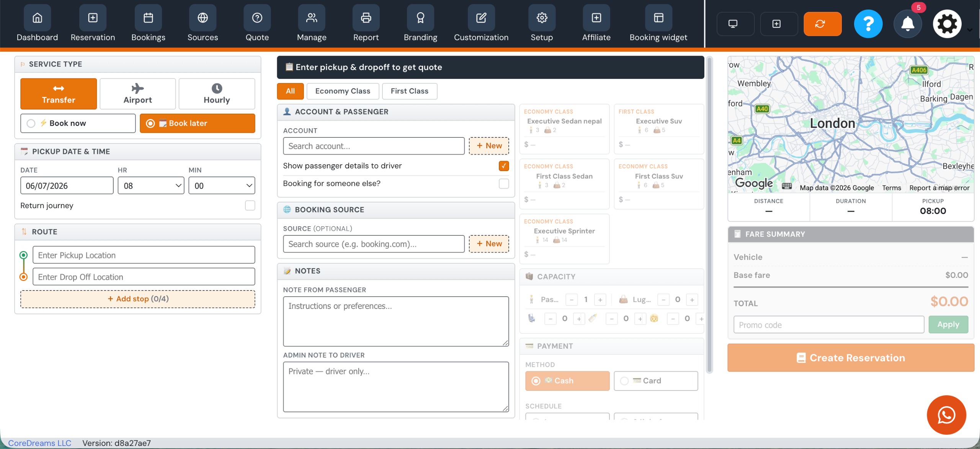Screen dimensions: 980x449
Task: Click New button beside source search
Action: click(x=489, y=244)
